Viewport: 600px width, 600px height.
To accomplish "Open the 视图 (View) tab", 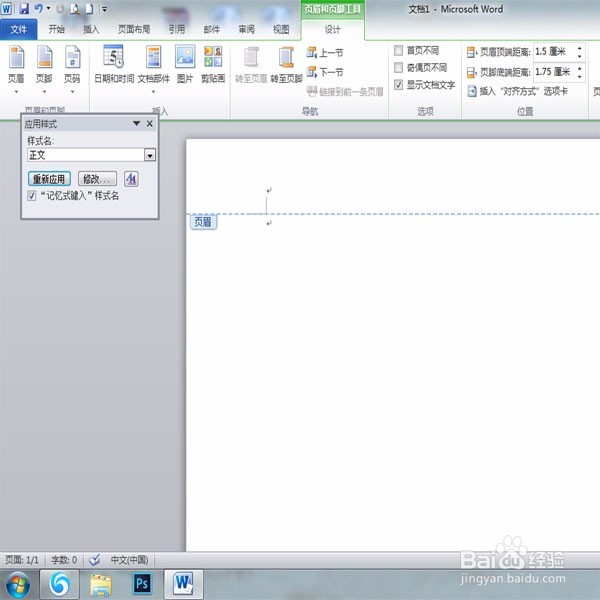I will coord(281,29).
